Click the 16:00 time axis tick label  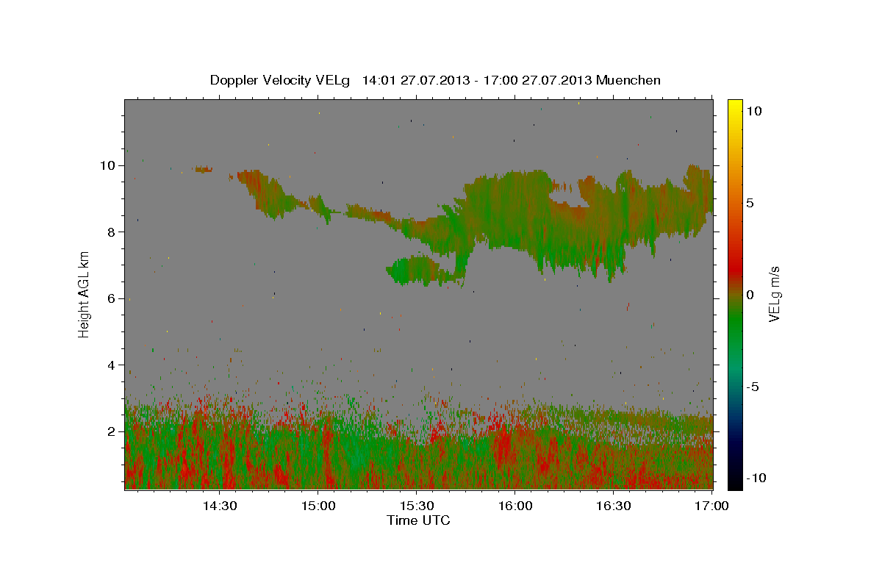[515, 506]
